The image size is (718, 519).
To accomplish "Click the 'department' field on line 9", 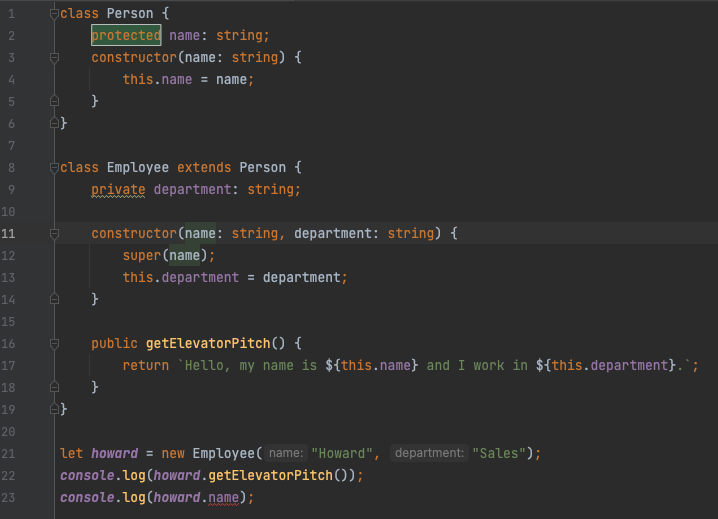I will [192, 189].
